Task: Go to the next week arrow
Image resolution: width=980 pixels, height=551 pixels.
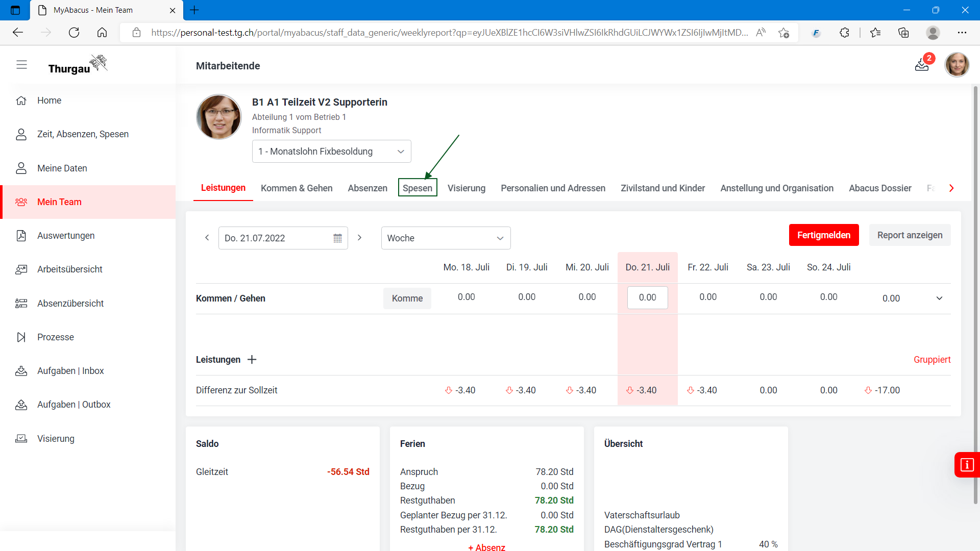Action: coord(360,238)
